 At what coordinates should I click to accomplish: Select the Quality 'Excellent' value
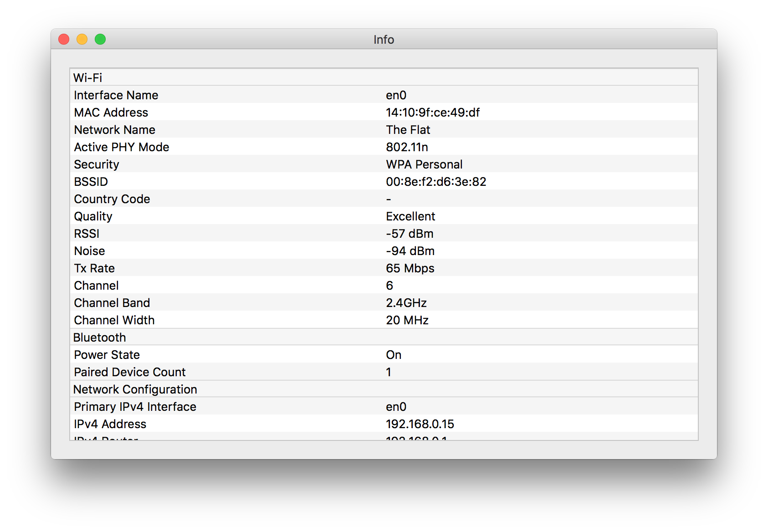(410, 216)
